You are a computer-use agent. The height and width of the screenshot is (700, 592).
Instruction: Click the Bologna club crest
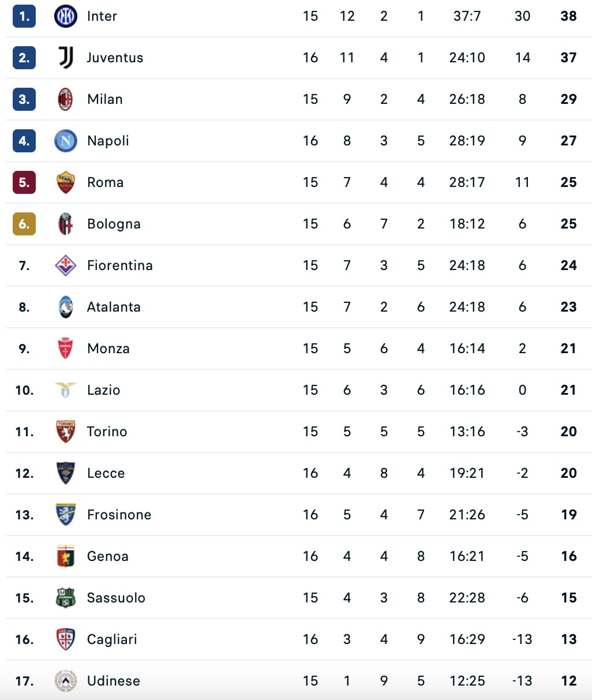pos(66,224)
